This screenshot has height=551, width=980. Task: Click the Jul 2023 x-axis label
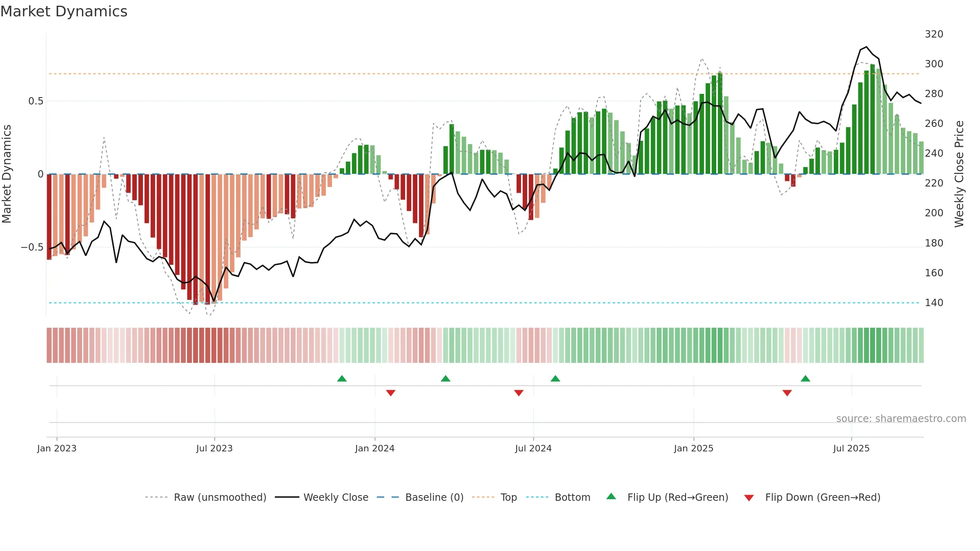pyautogui.click(x=214, y=448)
